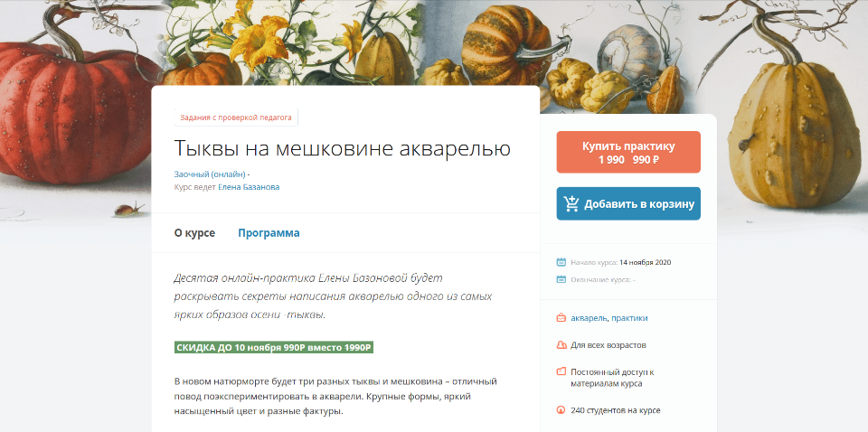The image size is (868, 432).
Task: Click the Задания с проверкой педагога label
Action: click(x=236, y=117)
